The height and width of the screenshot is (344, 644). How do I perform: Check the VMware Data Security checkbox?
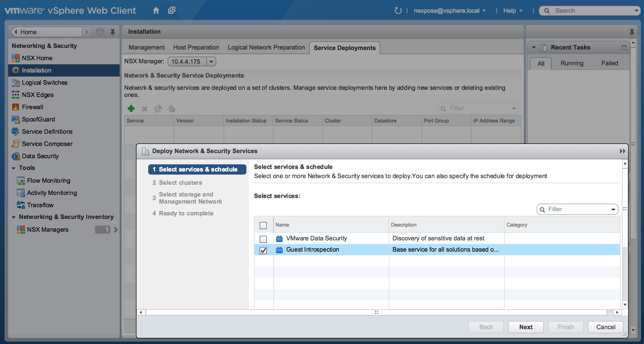[x=263, y=239]
